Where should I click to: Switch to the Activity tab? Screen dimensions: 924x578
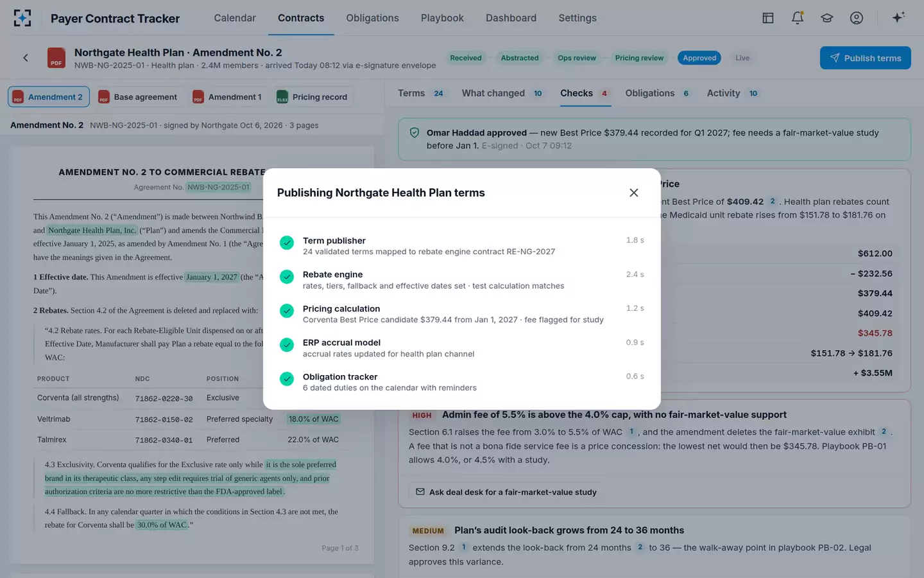point(733,93)
